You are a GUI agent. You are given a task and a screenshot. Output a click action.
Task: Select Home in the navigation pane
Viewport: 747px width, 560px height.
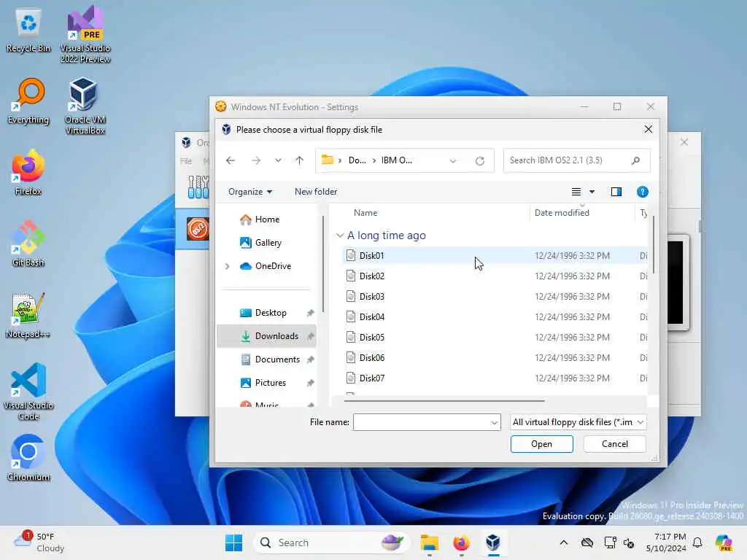pyautogui.click(x=267, y=219)
